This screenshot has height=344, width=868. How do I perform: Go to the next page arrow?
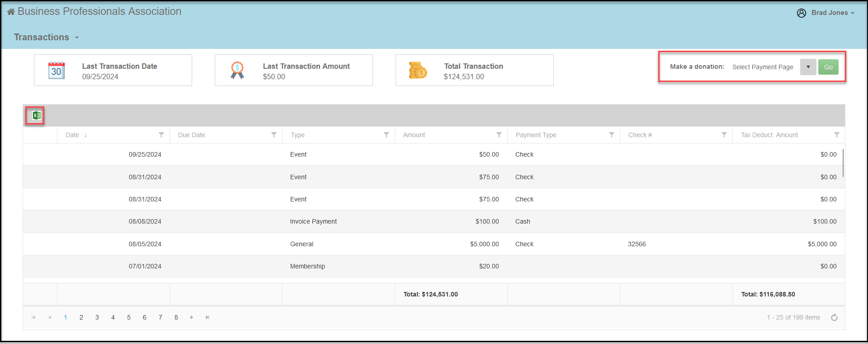click(x=192, y=317)
